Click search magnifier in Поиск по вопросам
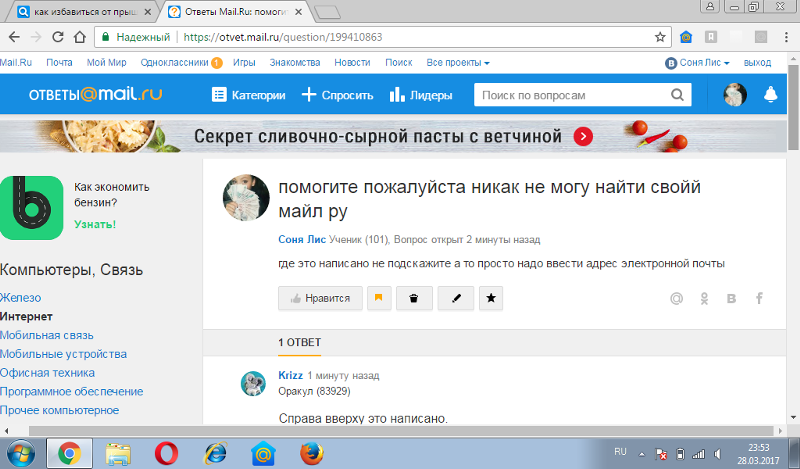 (x=677, y=95)
